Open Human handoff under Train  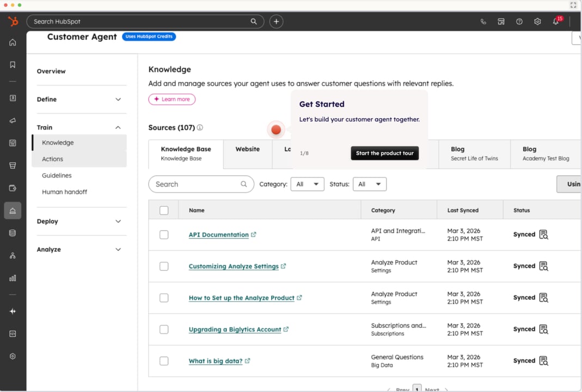coord(65,192)
